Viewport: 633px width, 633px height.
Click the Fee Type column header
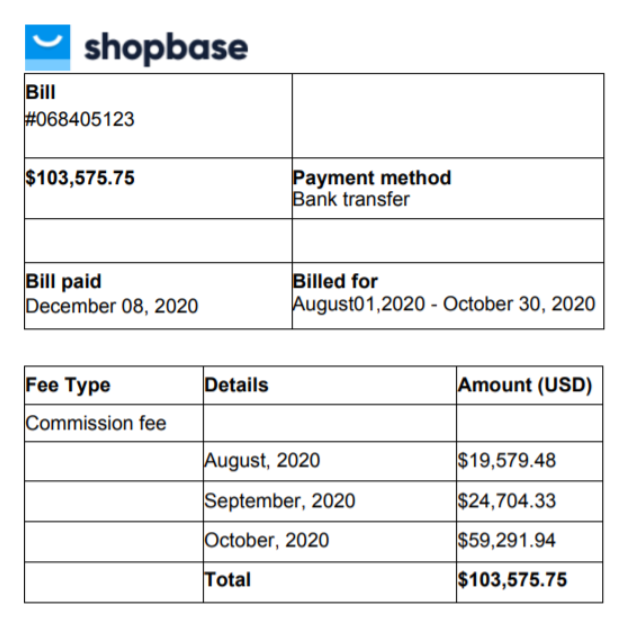click(x=68, y=385)
